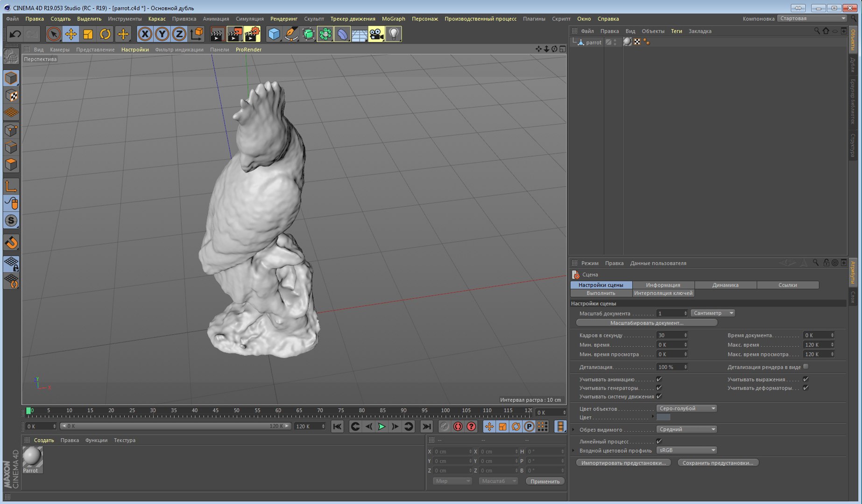Image resolution: width=862 pixels, height=504 pixels.
Task: Open the Средний clipping dropdown
Action: 686,429
